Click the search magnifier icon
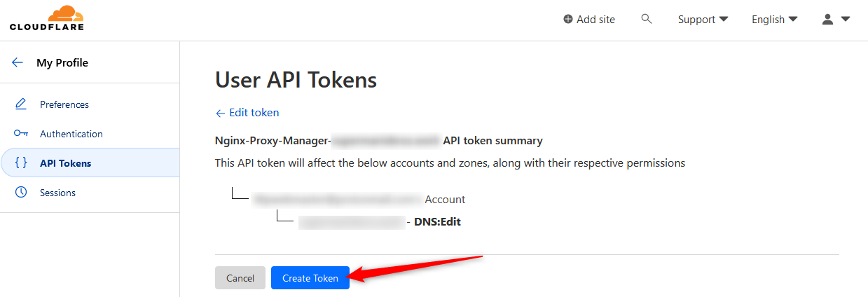This screenshot has height=297, width=868. pyautogui.click(x=647, y=19)
